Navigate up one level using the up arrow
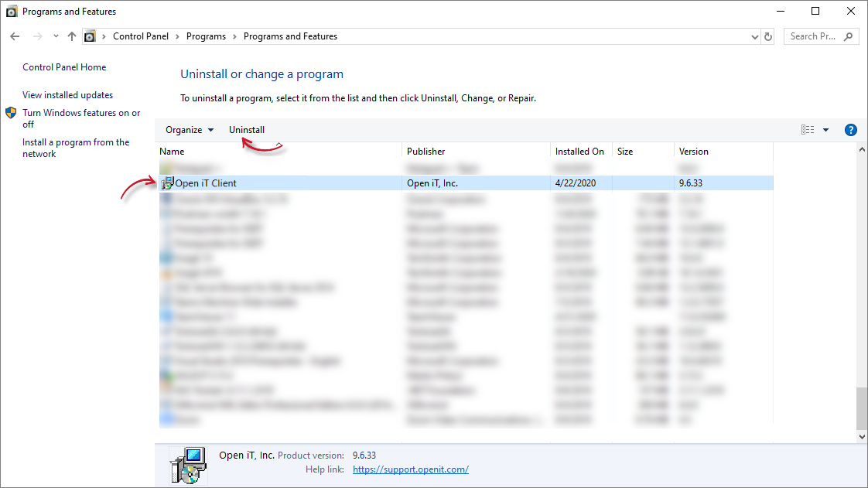This screenshot has width=868, height=488. pyautogui.click(x=71, y=36)
